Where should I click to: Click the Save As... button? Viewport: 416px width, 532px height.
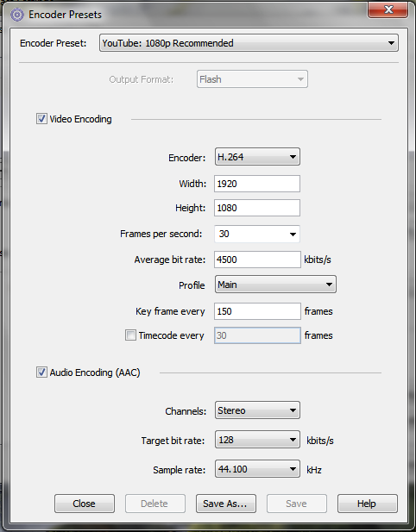(226, 504)
